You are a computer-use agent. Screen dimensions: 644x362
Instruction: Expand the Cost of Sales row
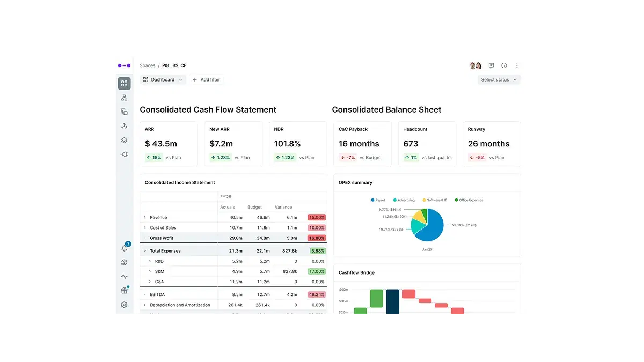tap(144, 228)
